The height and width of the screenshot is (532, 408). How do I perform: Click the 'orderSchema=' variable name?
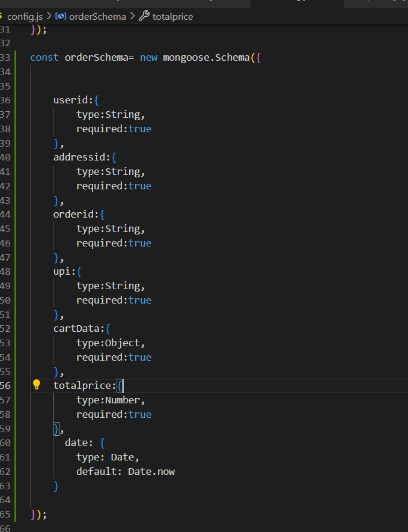click(99, 57)
